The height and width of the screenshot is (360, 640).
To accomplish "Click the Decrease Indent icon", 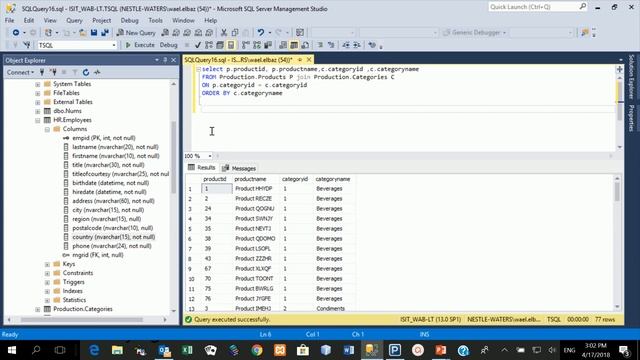I will (x=346, y=45).
